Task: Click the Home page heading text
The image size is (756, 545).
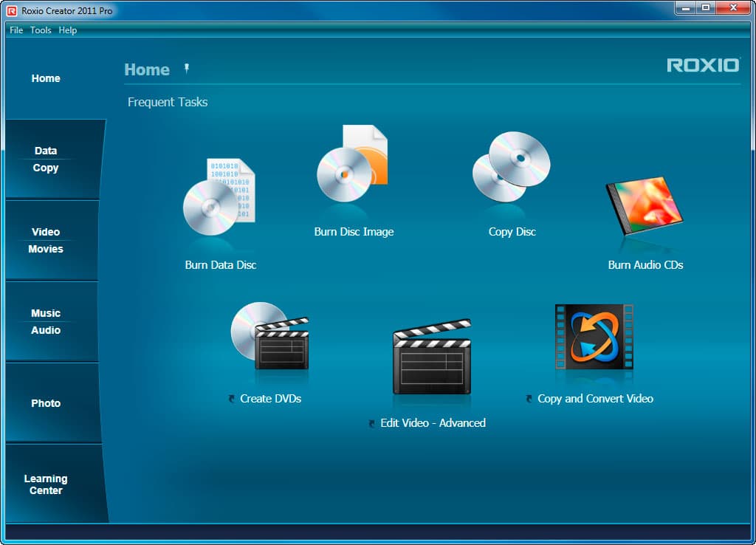Action: click(147, 69)
